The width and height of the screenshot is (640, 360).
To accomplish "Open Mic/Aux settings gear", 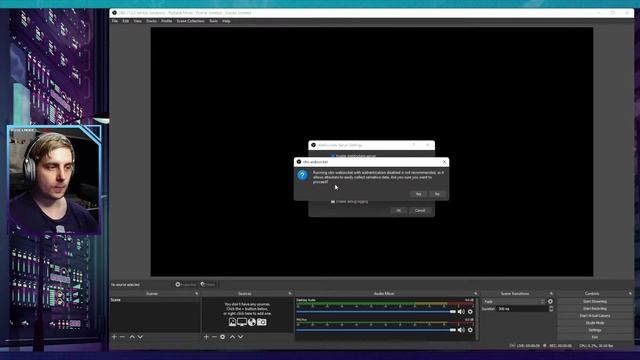I will click(x=470, y=330).
